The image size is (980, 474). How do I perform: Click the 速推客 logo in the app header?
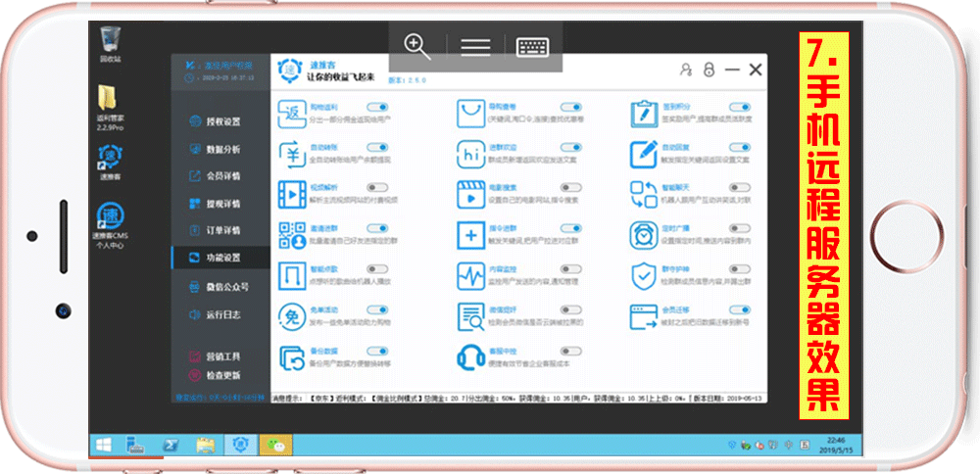[x=290, y=71]
